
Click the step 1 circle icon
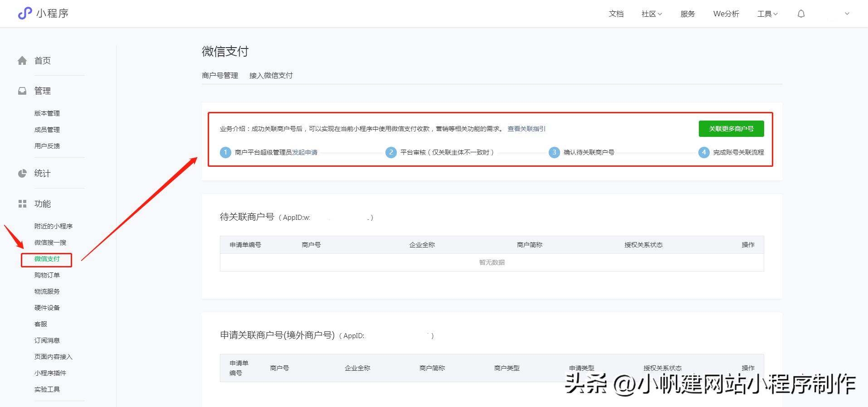225,152
